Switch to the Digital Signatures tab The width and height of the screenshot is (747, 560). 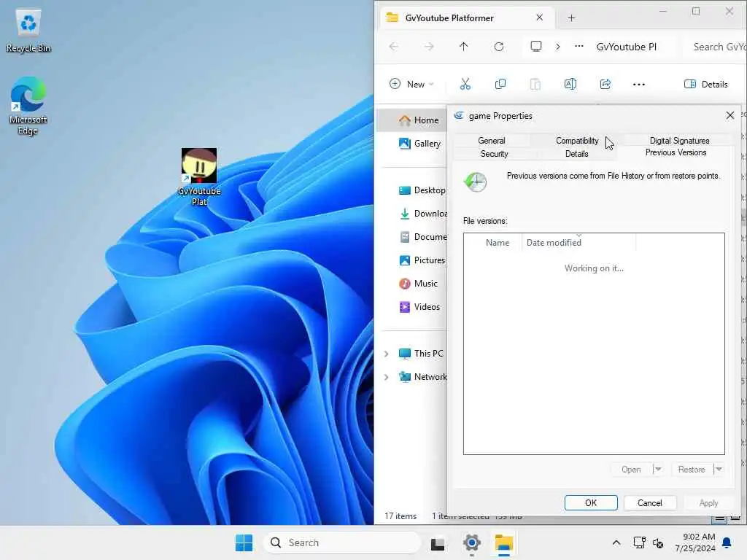[x=679, y=141]
